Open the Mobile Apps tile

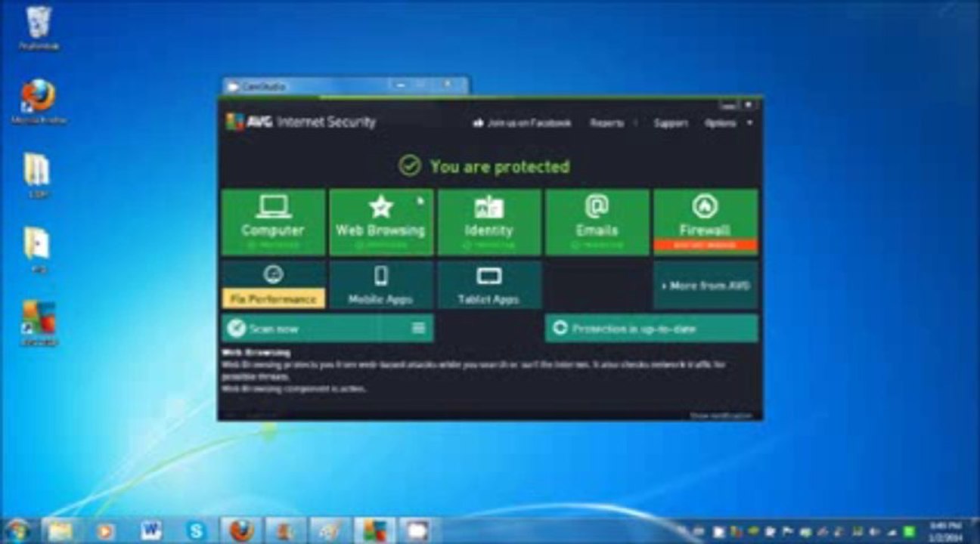(x=381, y=285)
